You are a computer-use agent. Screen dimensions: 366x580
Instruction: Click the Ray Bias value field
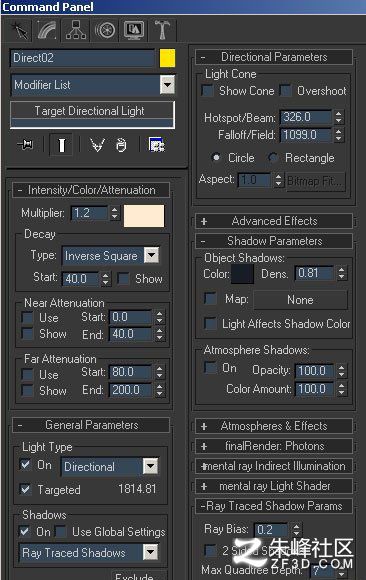pos(271,530)
